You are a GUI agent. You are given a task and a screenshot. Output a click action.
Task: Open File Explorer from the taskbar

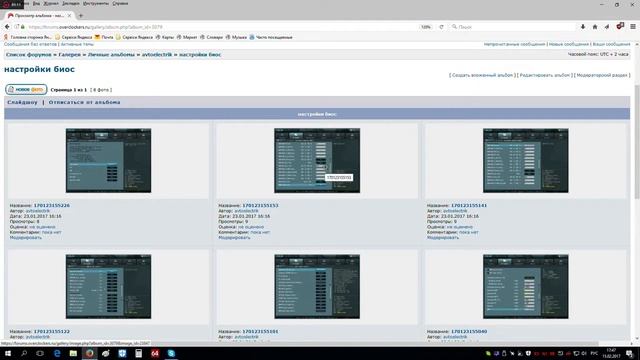coord(73,353)
